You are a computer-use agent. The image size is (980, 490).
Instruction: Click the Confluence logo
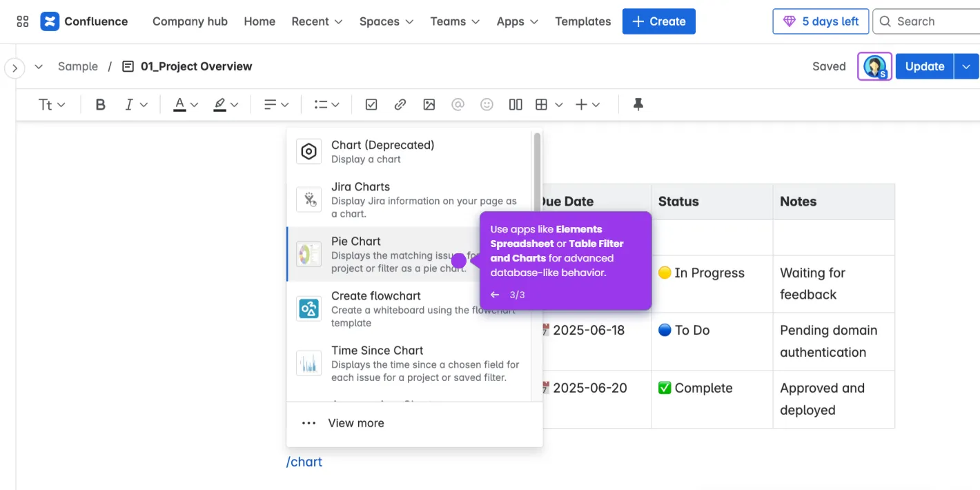(x=84, y=21)
